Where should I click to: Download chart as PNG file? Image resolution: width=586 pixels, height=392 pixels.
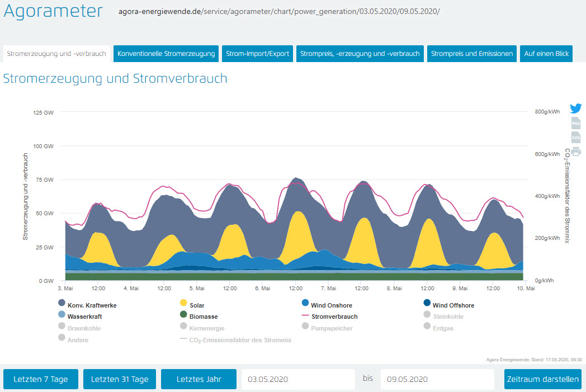(575, 123)
